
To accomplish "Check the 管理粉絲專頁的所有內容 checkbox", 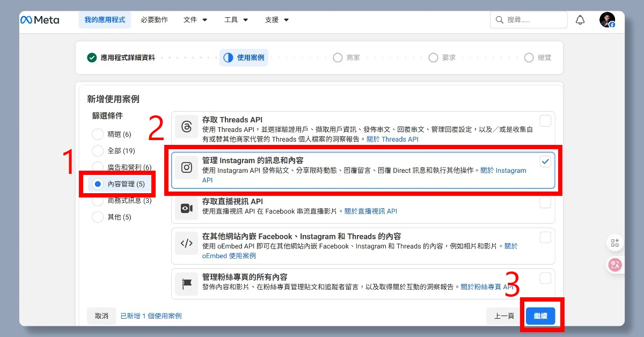I will (x=545, y=278).
